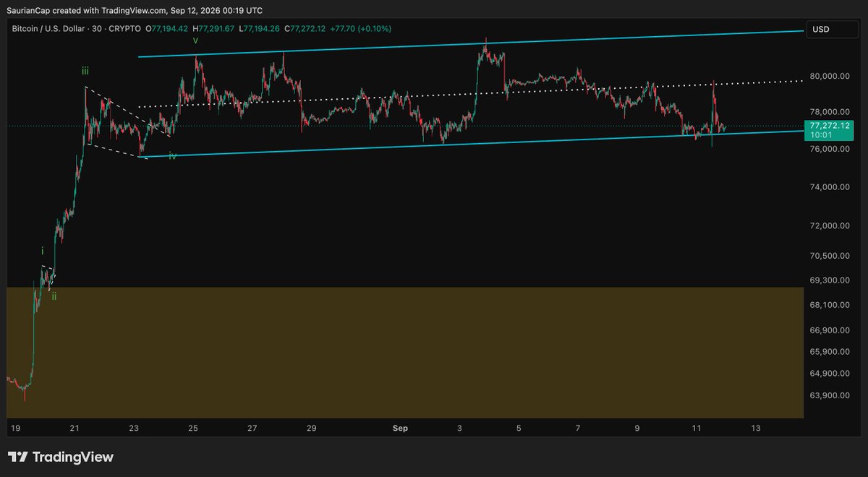This screenshot has height=477, width=868.
Task: Click the 72,000.00 price axis label
Action: [829, 226]
